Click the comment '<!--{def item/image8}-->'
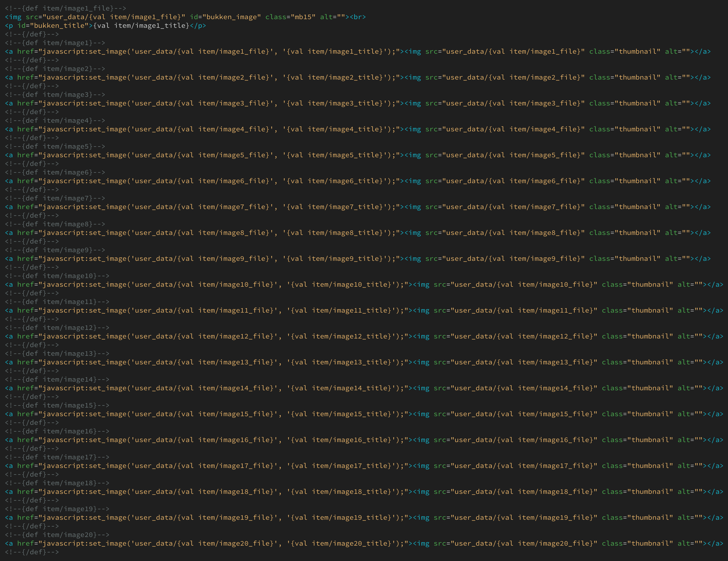The image size is (728, 561). coord(55,224)
